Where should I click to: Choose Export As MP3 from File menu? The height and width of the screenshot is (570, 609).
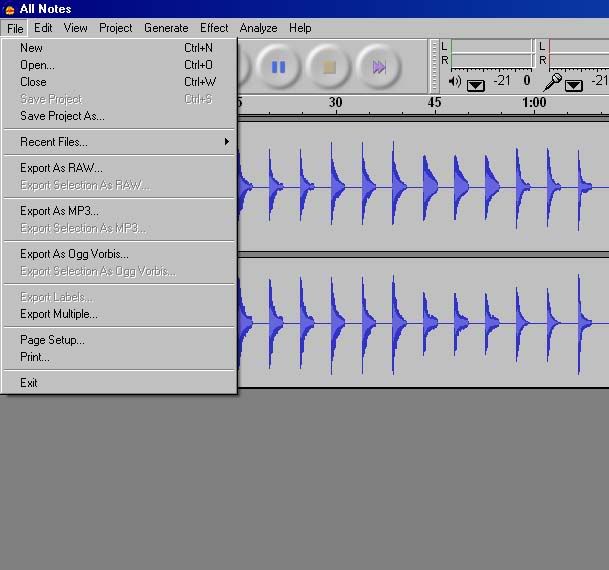59,211
